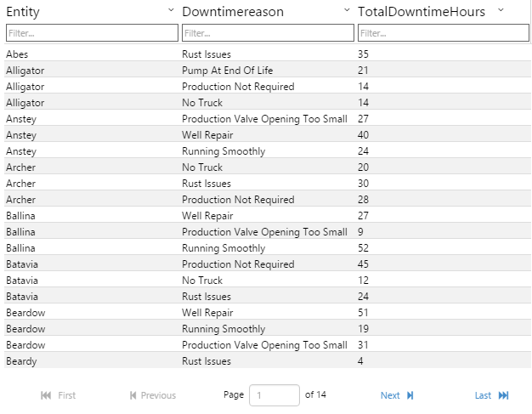
Task: Focus the Entity filter field
Action: [x=92, y=33]
